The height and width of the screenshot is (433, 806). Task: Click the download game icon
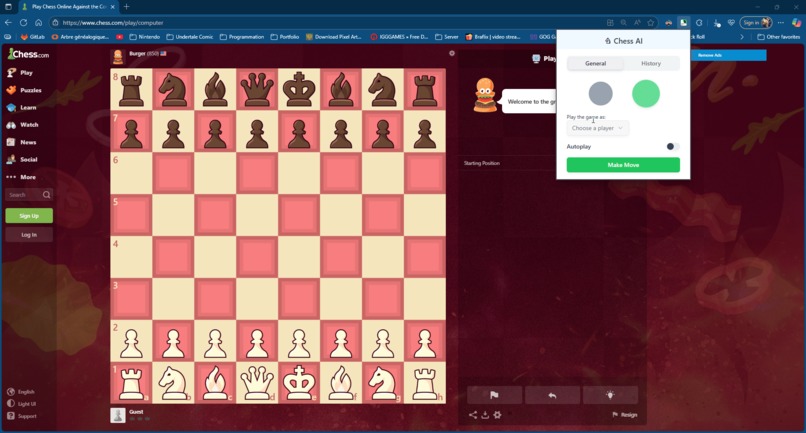(x=485, y=414)
